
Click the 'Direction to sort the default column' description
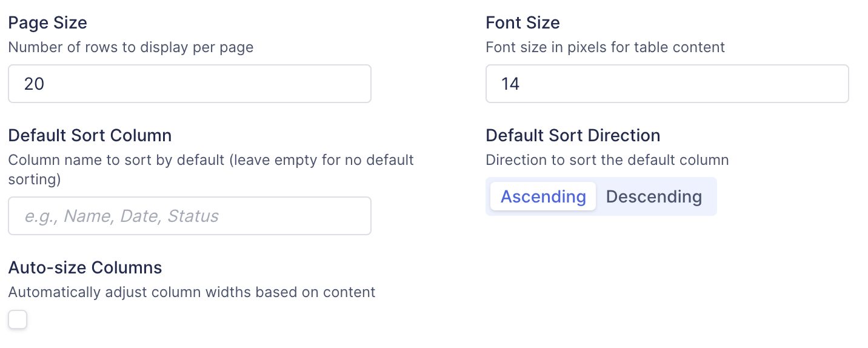coord(607,160)
